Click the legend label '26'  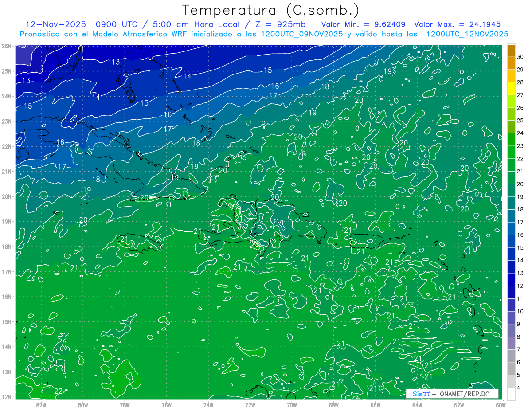[x=520, y=108]
